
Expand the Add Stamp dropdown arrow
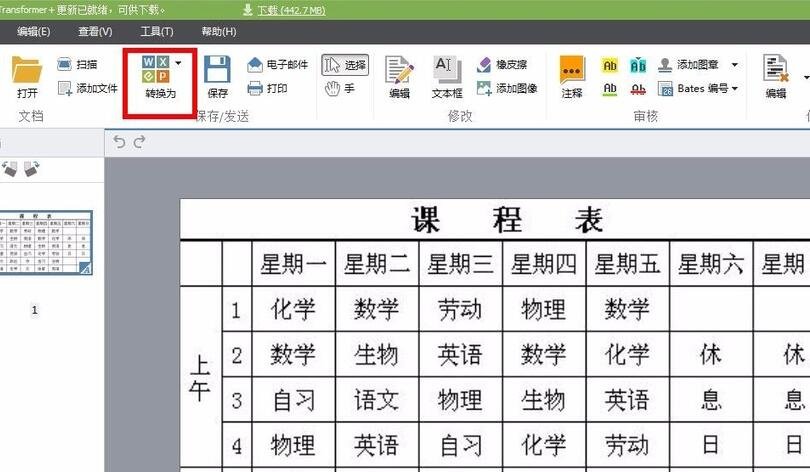pos(735,65)
